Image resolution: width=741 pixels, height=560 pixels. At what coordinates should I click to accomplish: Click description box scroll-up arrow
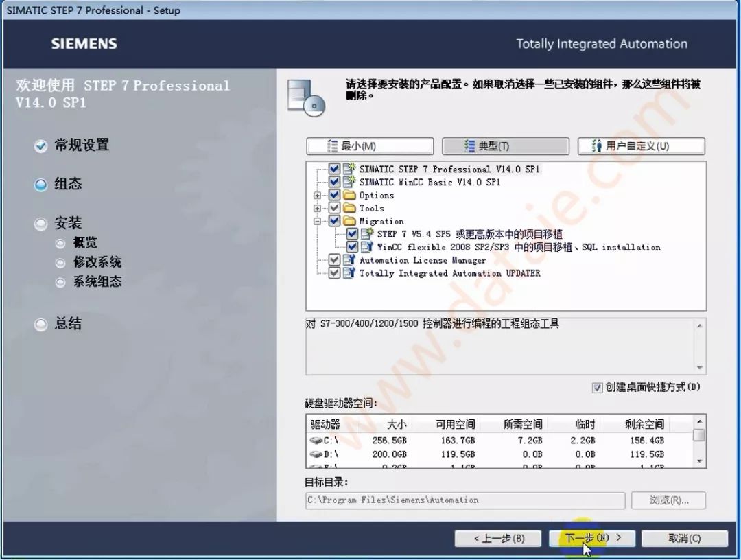pos(699,325)
